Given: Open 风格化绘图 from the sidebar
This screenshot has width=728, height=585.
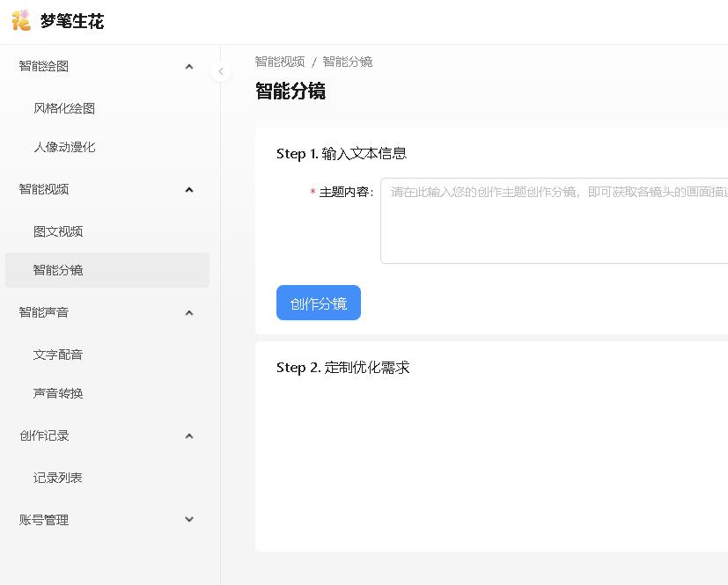Looking at the screenshot, I should click(x=64, y=108).
